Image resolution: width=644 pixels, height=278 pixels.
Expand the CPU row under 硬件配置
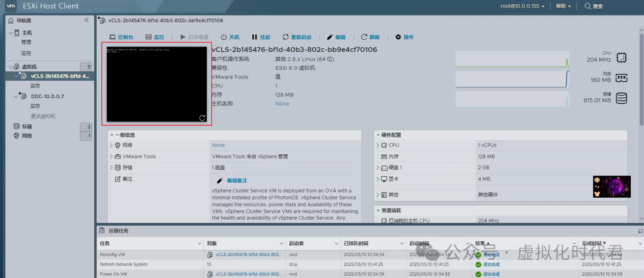coord(377,145)
